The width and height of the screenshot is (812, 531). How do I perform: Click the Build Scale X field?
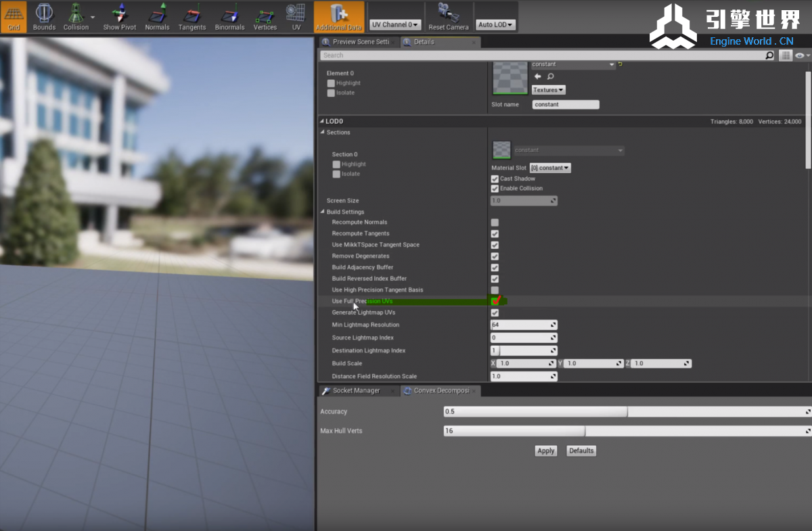[527, 363]
